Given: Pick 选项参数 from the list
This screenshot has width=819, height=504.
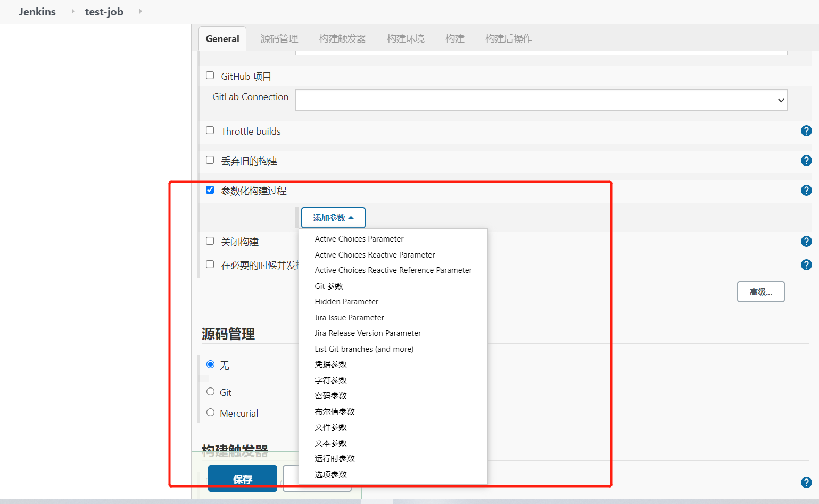Looking at the screenshot, I should tap(393, 475).
